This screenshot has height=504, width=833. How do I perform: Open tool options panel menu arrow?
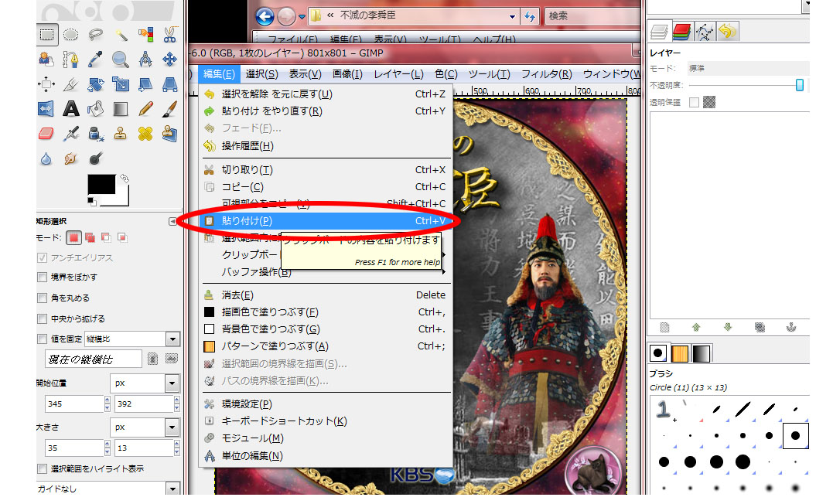point(172,221)
